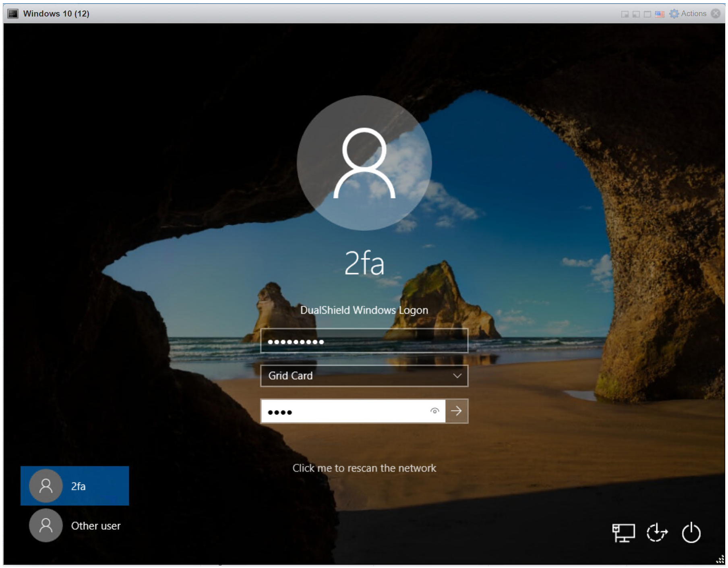Click inside the Grid Card passcode field
728x568 pixels.
(x=346, y=411)
